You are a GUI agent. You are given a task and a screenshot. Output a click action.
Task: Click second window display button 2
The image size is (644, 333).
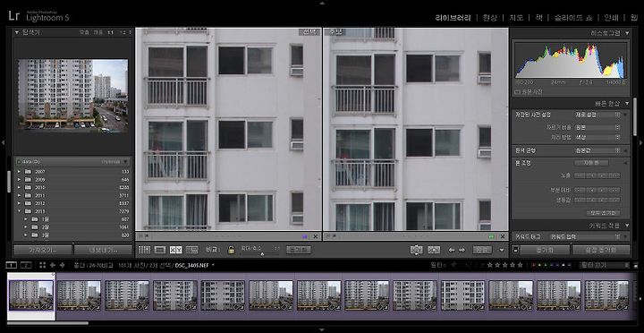pos(26,265)
